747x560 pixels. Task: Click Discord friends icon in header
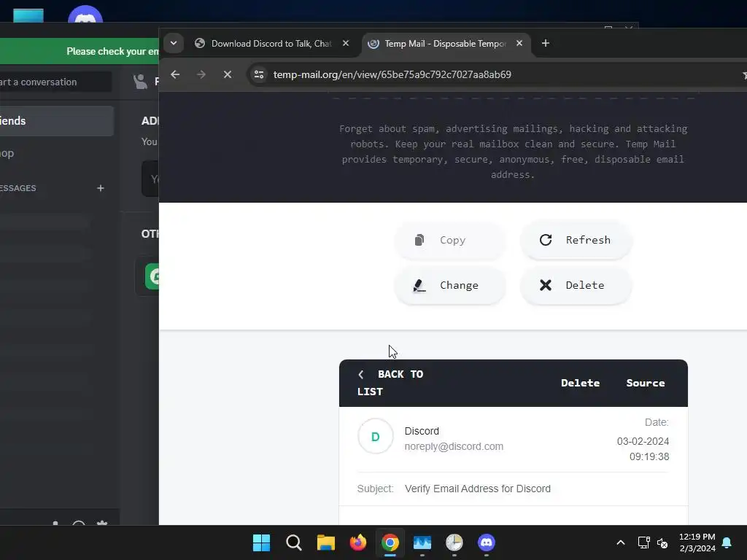pyautogui.click(x=140, y=82)
